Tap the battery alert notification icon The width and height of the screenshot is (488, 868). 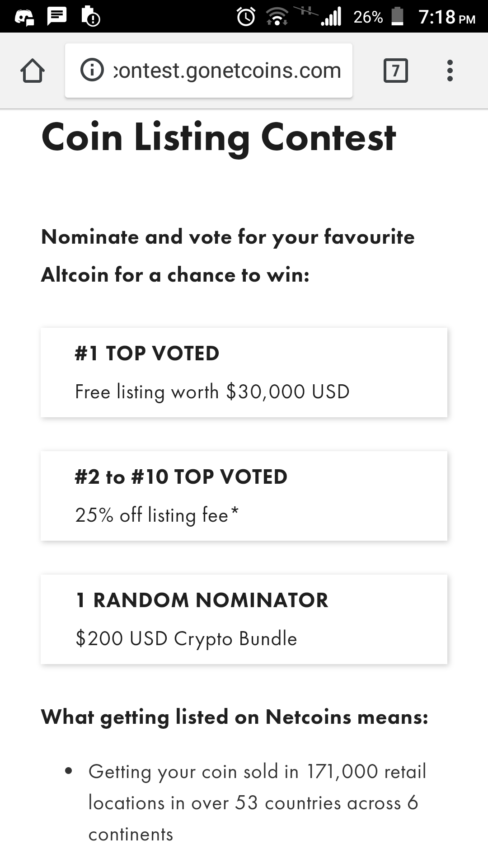[90, 17]
